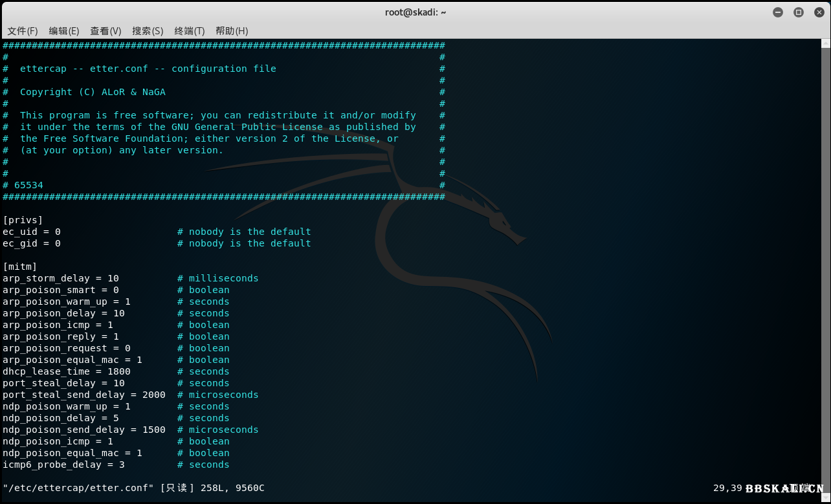The image size is (831, 504).
Task: Maximize the terminal window
Action: click(798, 12)
